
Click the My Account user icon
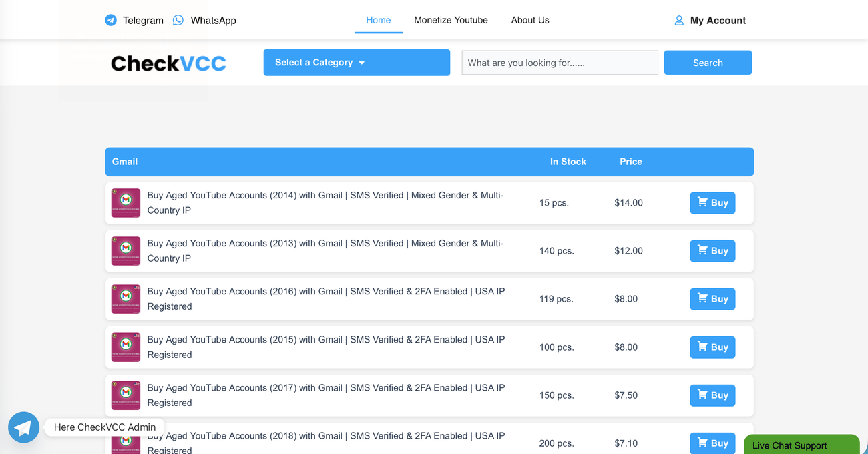[x=679, y=21]
